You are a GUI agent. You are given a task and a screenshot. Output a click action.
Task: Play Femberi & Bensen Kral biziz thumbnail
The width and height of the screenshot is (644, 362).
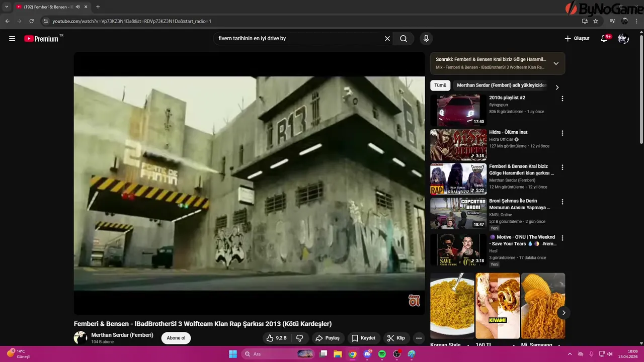click(x=458, y=179)
